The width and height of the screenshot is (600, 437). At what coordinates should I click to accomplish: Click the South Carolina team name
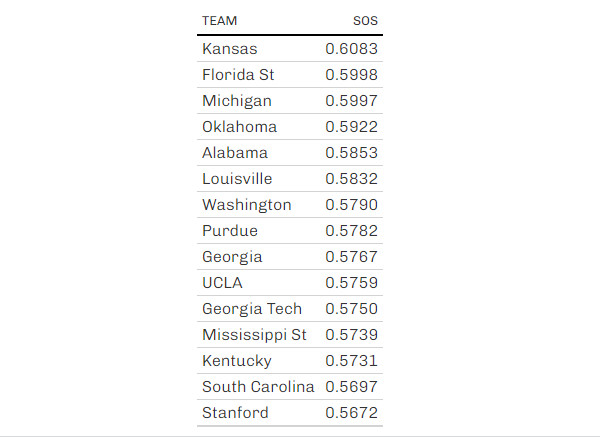(258, 387)
